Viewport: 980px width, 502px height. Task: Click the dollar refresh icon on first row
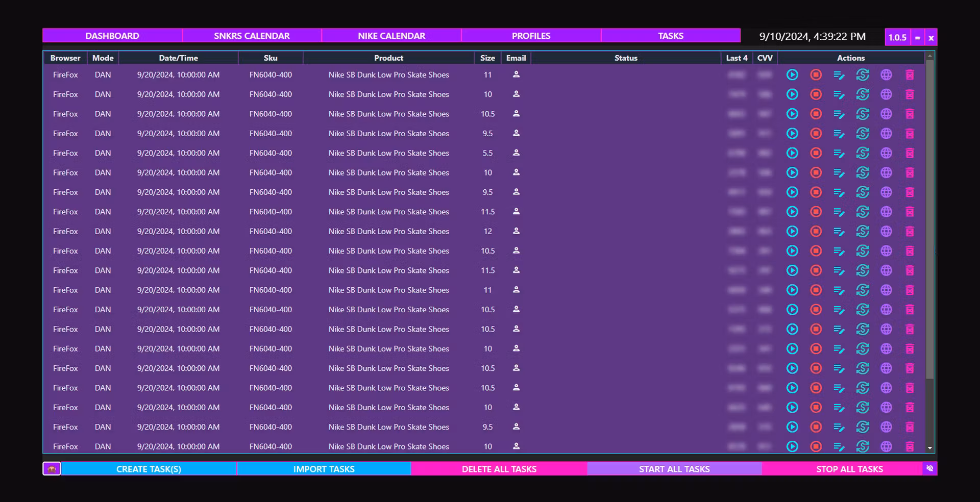point(863,75)
